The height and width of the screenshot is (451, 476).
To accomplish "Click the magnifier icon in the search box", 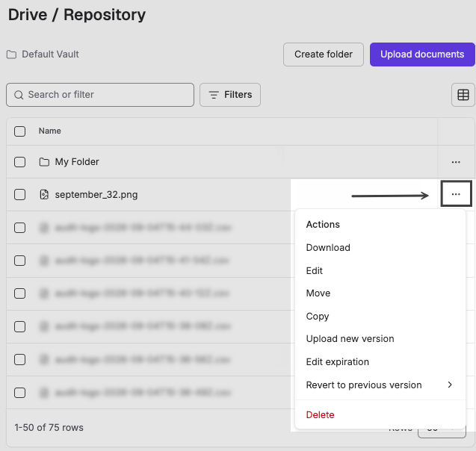I will pyautogui.click(x=19, y=95).
